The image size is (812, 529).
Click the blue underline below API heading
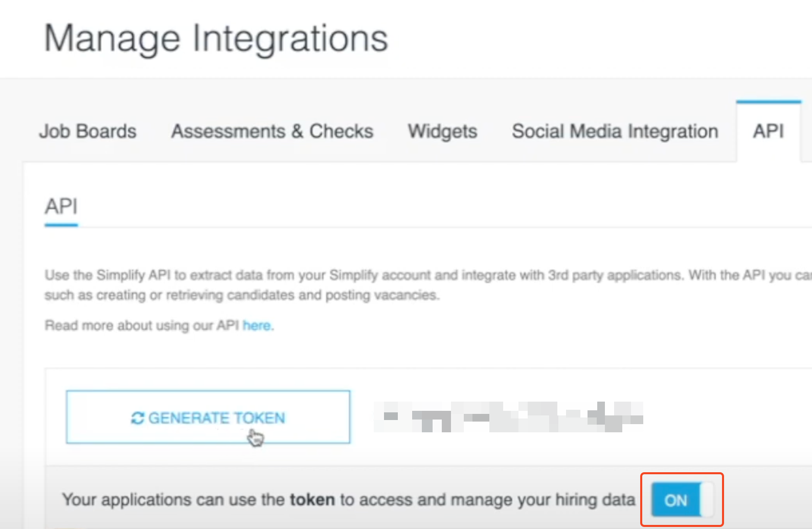(x=61, y=225)
